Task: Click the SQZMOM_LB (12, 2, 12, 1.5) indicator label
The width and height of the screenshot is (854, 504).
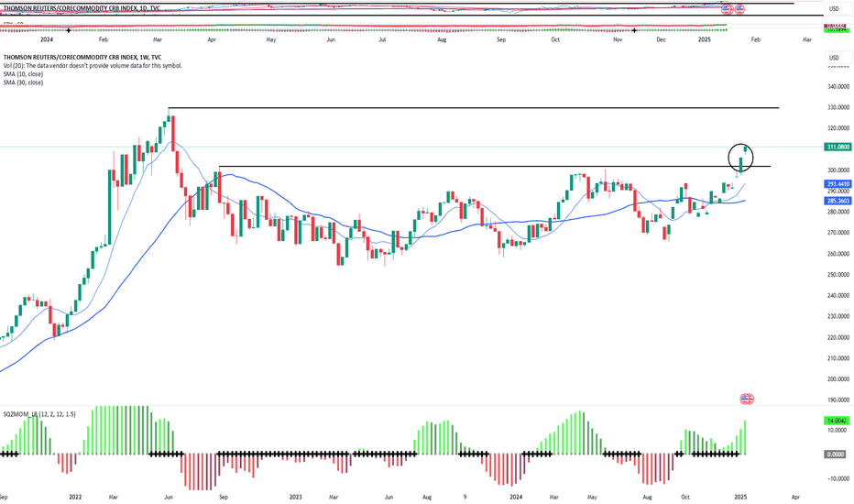Action: coord(39,414)
